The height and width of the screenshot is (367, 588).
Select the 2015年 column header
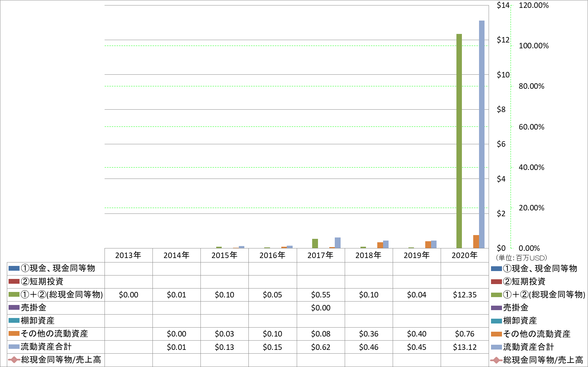(224, 255)
